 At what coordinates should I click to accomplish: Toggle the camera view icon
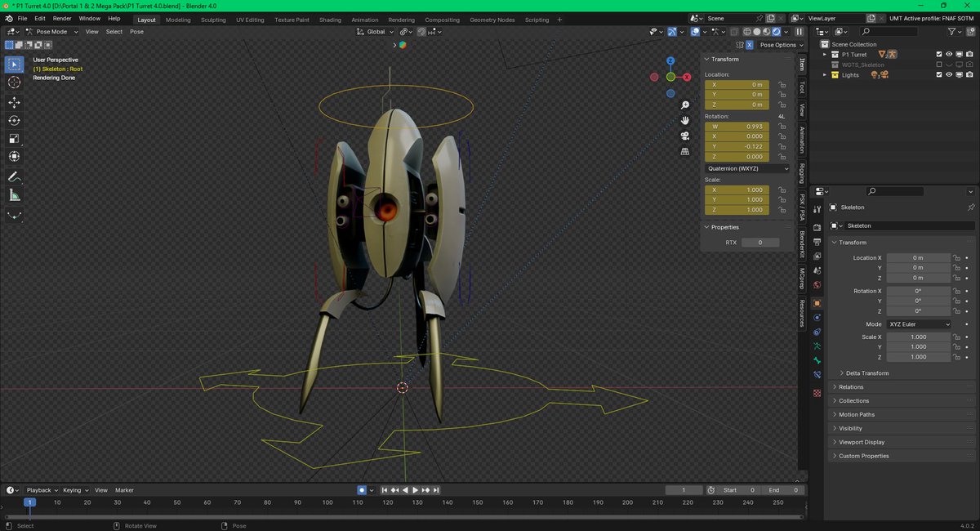coord(685,136)
